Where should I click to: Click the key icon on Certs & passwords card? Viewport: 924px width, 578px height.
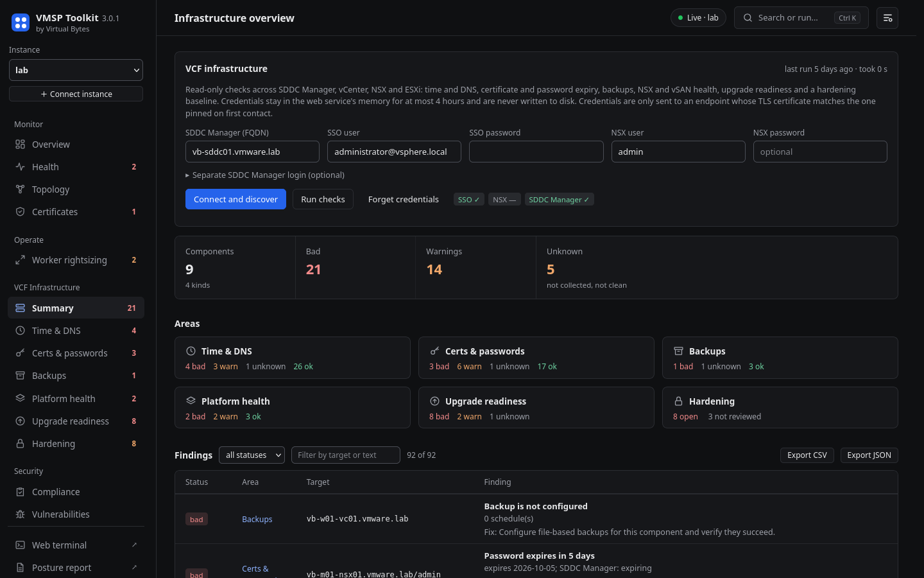[434, 351]
